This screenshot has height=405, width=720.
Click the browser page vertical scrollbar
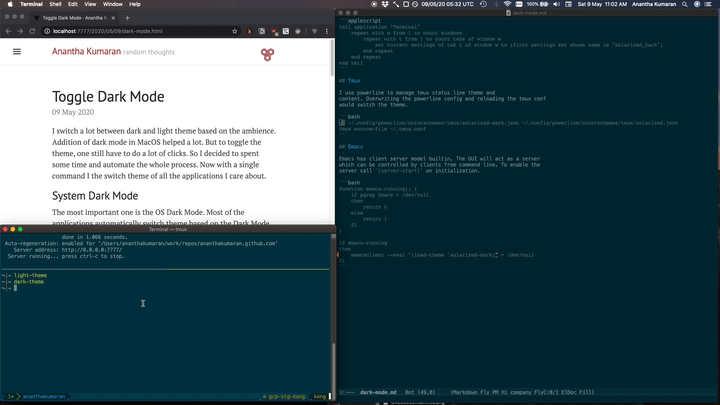(332, 57)
